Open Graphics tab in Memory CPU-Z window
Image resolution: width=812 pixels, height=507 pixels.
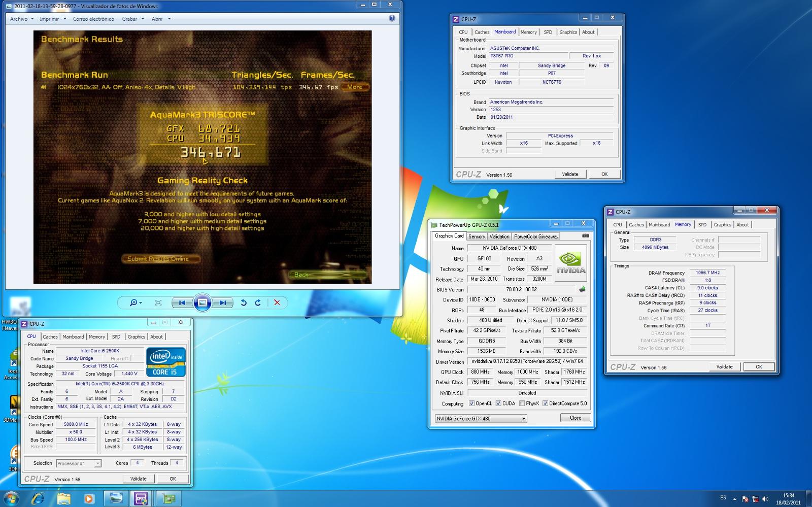coord(722,225)
